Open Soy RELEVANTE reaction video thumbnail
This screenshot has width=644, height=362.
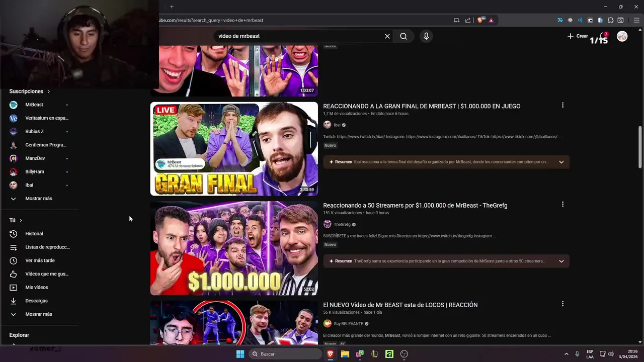(234, 322)
